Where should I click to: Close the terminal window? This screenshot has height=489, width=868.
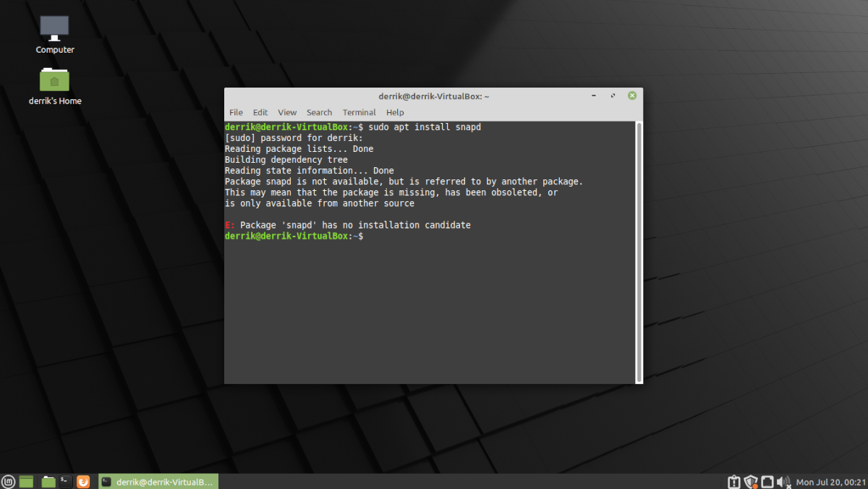click(632, 95)
